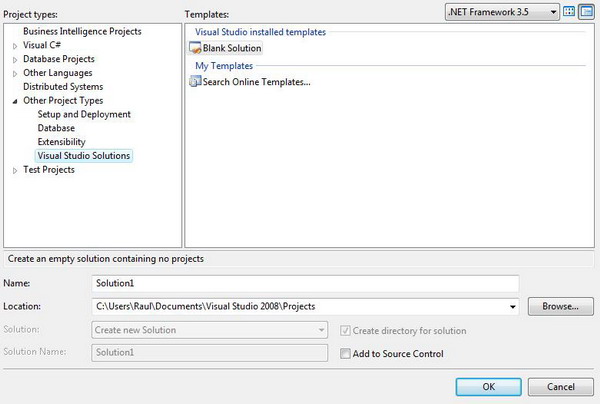Toggle Create directory for solution checkbox
This screenshot has height=404, width=600.
[345, 331]
